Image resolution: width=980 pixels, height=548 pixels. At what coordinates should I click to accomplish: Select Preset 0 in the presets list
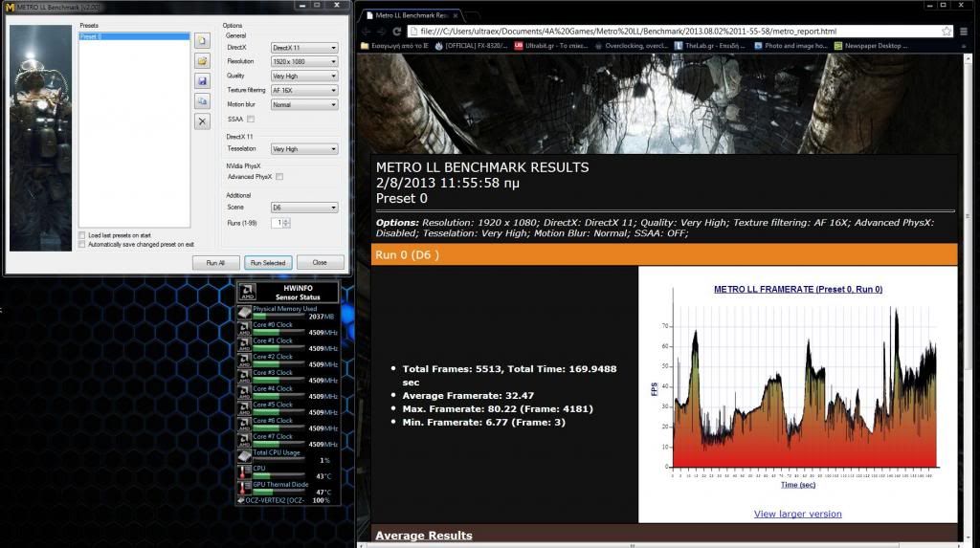click(x=134, y=36)
